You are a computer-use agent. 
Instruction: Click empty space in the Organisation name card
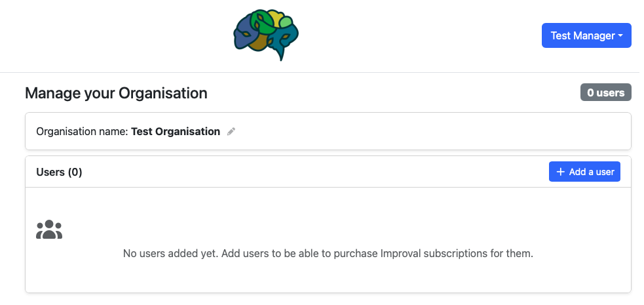(426, 131)
